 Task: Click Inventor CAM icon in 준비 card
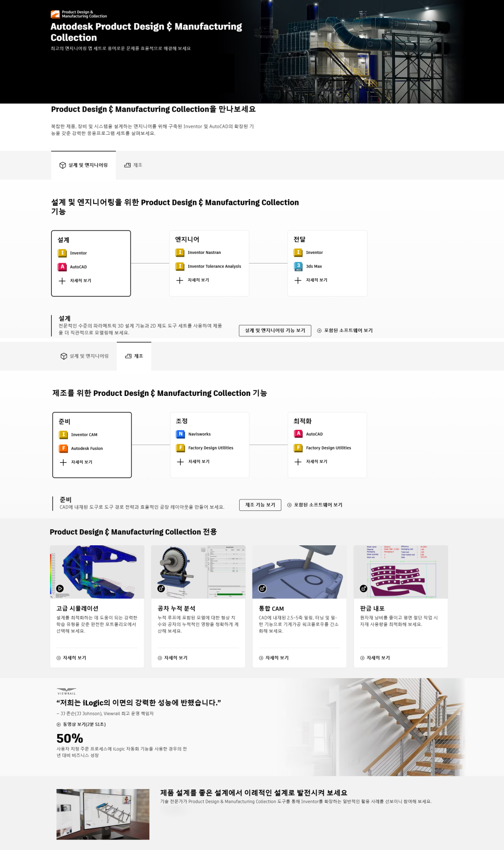click(x=64, y=434)
